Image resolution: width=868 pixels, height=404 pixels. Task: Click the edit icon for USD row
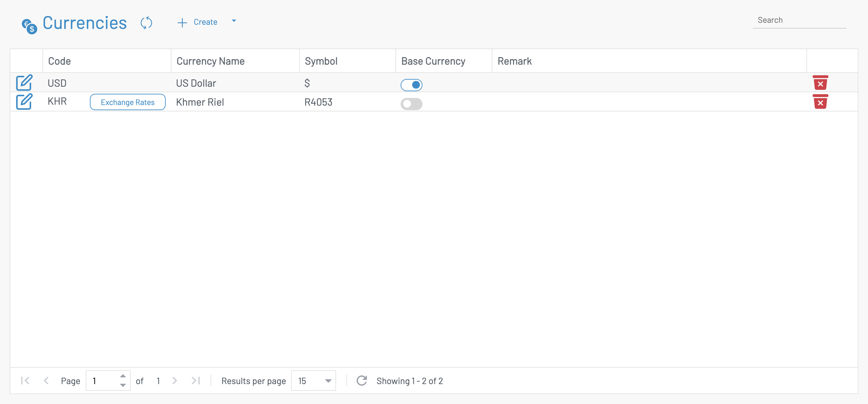click(24, 83)
